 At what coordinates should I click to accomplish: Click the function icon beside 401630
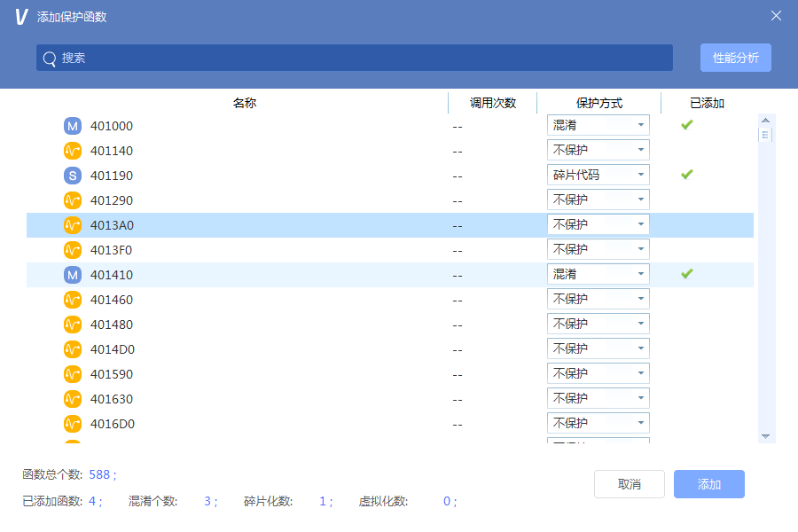(x=73, y=399)
